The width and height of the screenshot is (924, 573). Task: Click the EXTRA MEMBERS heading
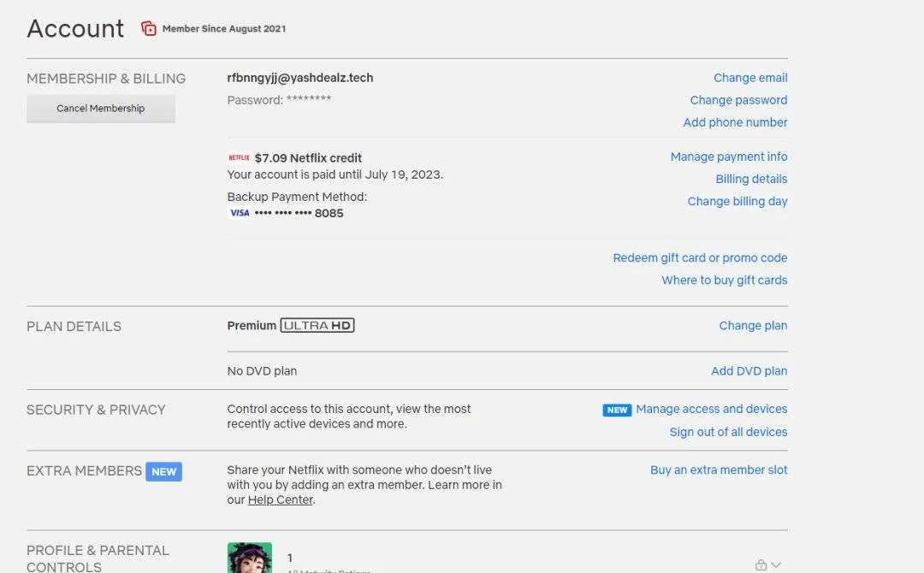84,471
